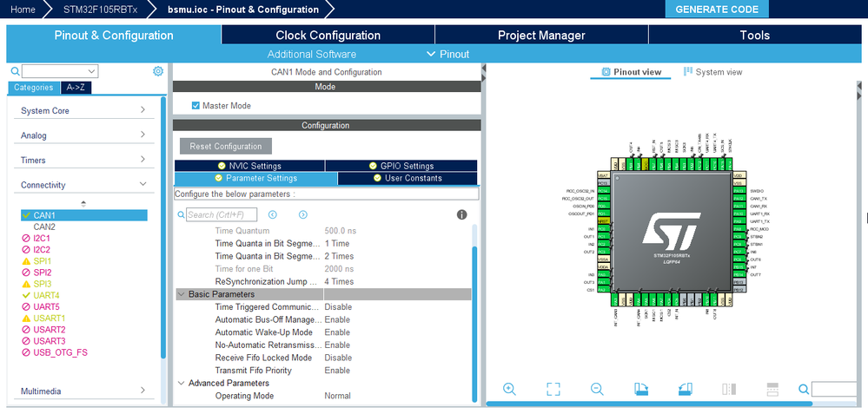Image resolution: width=868 pixels, height=414 pixels.
Task: Click the USB_OTG_FS disabled status icon
Action: 25,352
